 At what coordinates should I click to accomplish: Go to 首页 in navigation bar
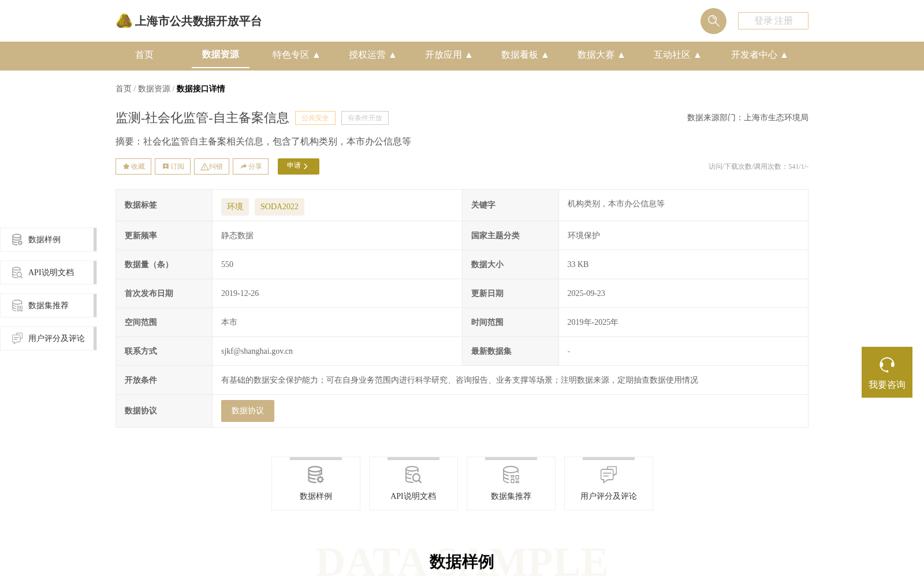pyautogui.click(x=144, y=55)
